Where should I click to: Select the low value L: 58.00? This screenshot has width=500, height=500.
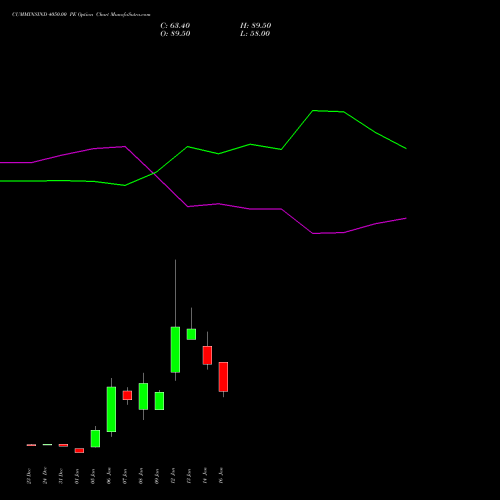(255, 34)
